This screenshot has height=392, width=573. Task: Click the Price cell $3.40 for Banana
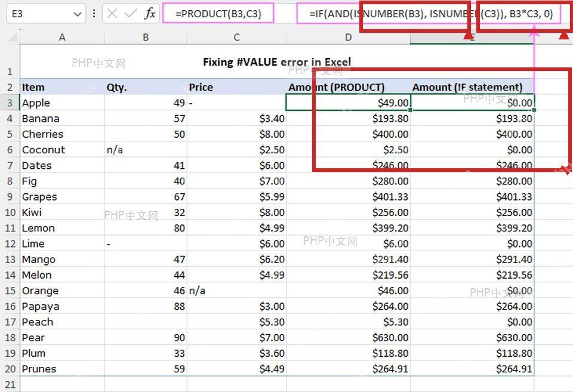pos(237,118)
